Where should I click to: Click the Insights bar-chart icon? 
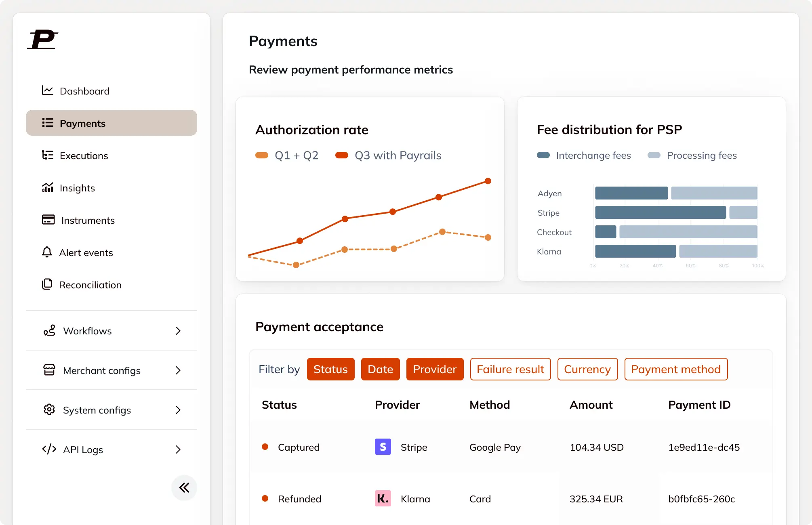[x=47, y=187]
